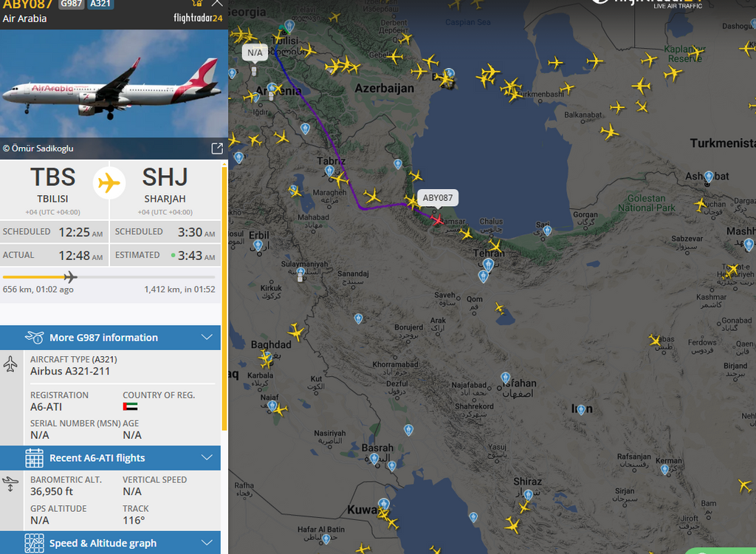
Task: Click the flight panel's orange scrollbar
Action: tap(224, 297)
